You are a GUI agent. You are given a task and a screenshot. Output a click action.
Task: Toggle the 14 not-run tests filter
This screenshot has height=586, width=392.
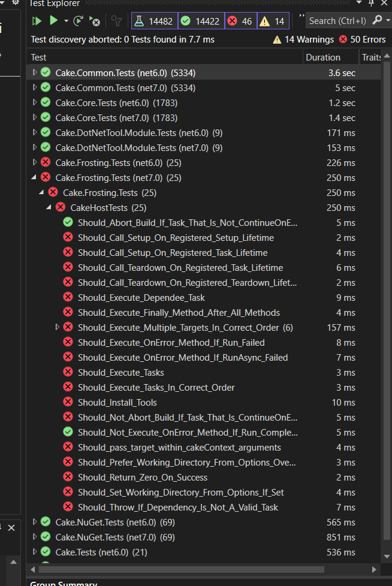coord(273,21)
